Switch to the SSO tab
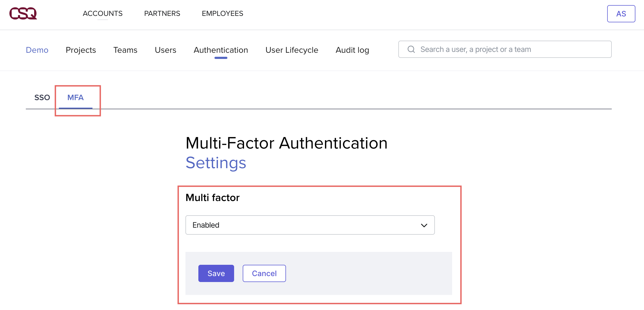This screenshot has height=310, width=644. pos(42,97)
